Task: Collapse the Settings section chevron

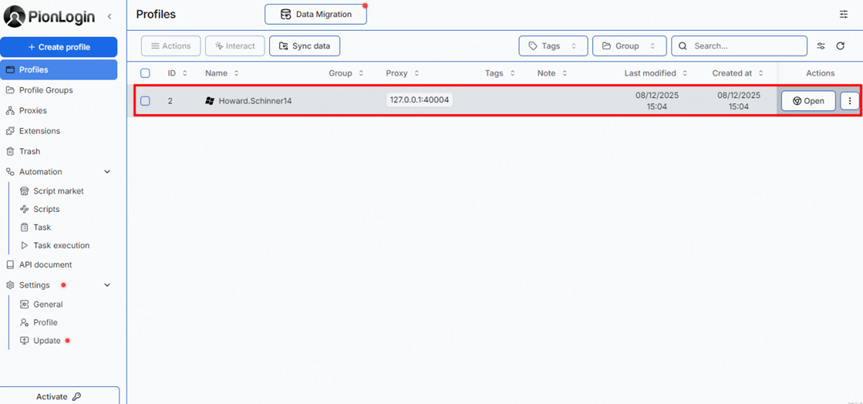Action: tap(107, 285)
